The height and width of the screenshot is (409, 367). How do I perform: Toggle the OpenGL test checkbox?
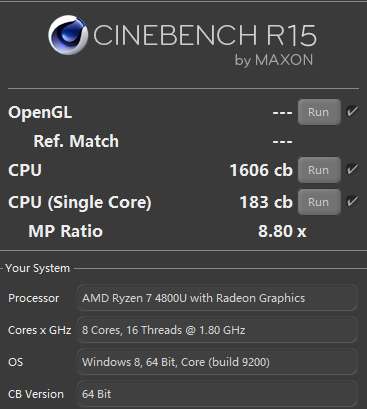point(352,111)
